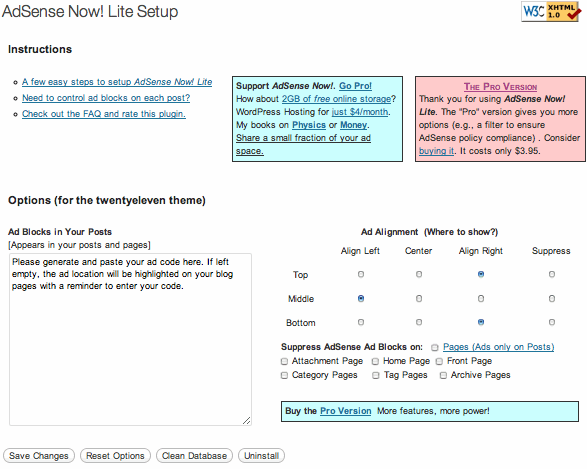Screen dimensions: 587x469
Task: Click inside the ad code text area
Action: click(x=130, y=339)
